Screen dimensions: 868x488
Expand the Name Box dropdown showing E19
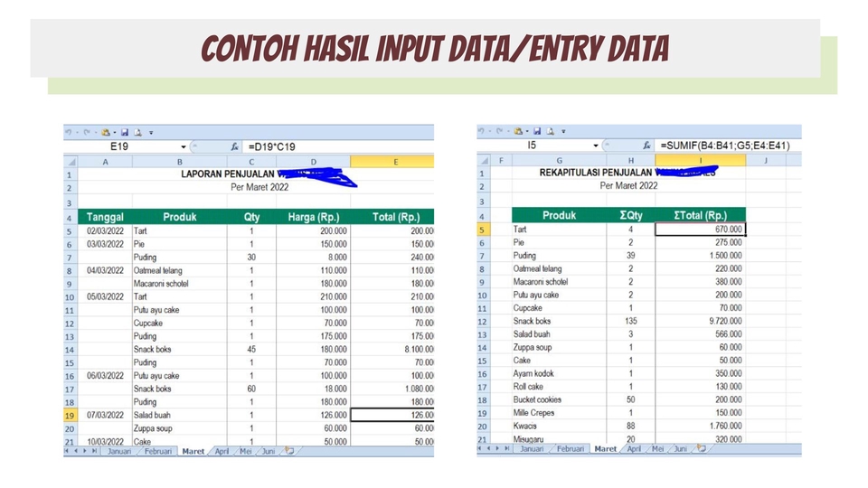coord(184,146)
